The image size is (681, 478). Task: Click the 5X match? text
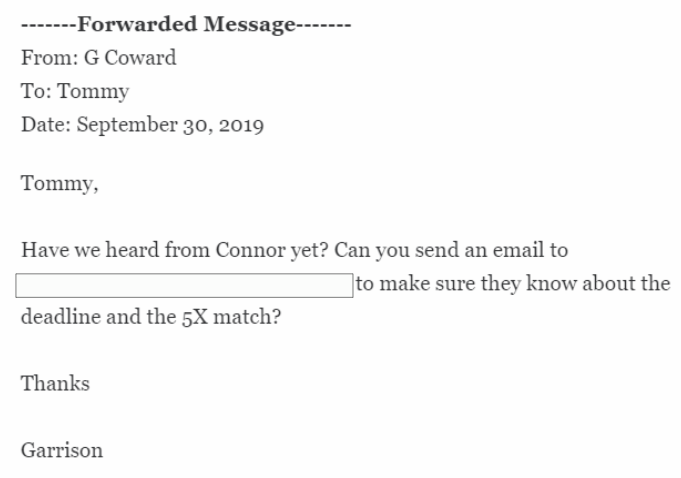click(x=231, y=317)
